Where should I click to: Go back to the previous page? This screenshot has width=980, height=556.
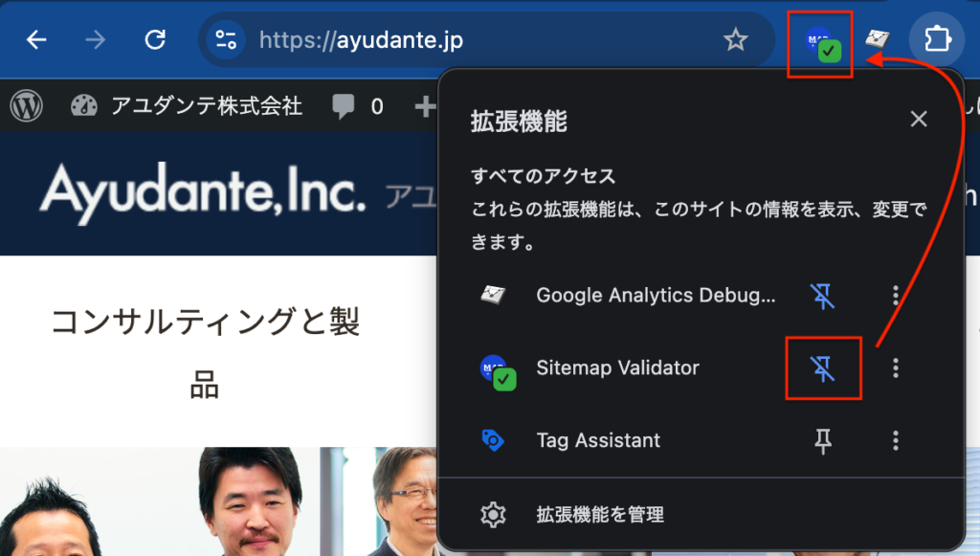point(36,40)
